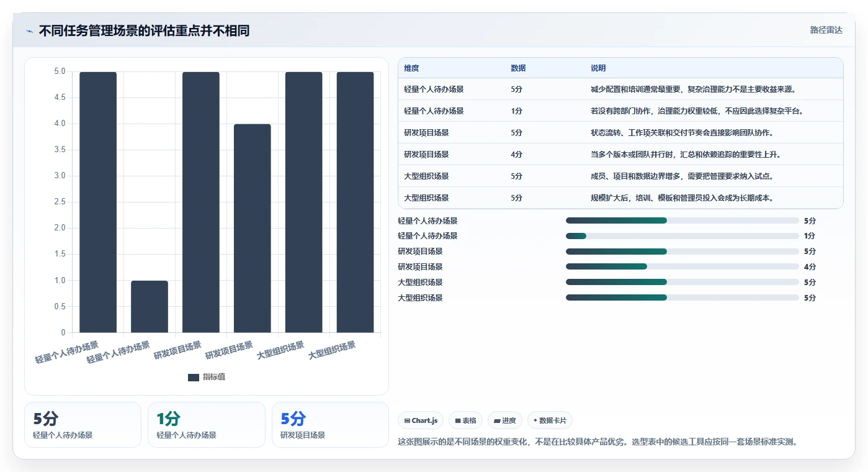868x472 pixels.
Task: Click the 数据卡片 chip
Action: click(550, 420)
